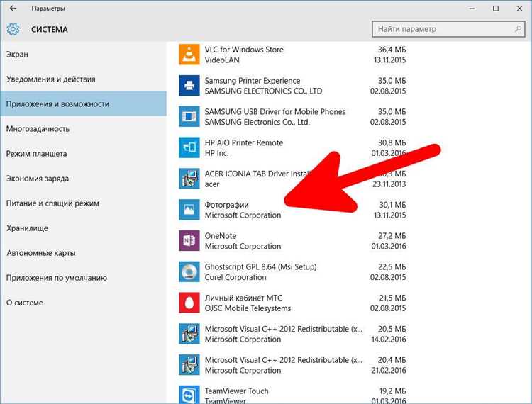Open Питание и спящий режим section

pyautogui.click(x=83, y=203)
